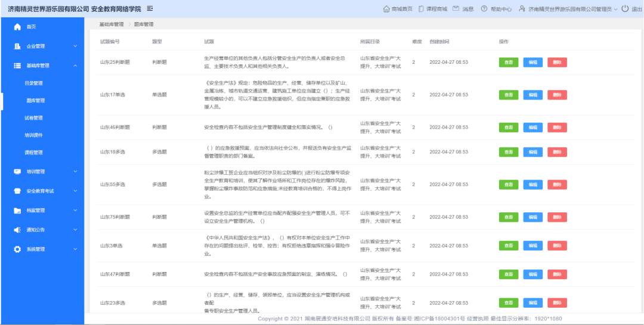This screenshot has height=325, width=644.
Task: Expand the 档案管理 menu chevron
Action: tap(75, 211)
